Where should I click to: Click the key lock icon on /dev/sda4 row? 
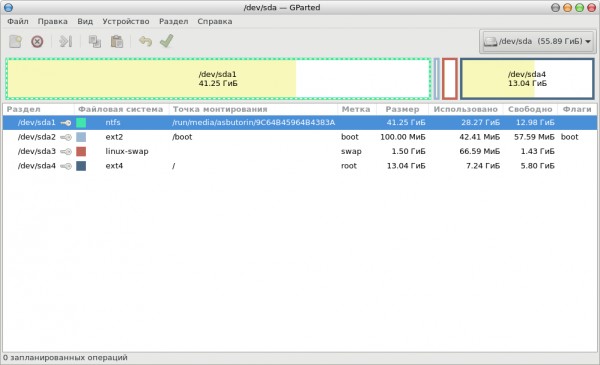pos(66,166)
